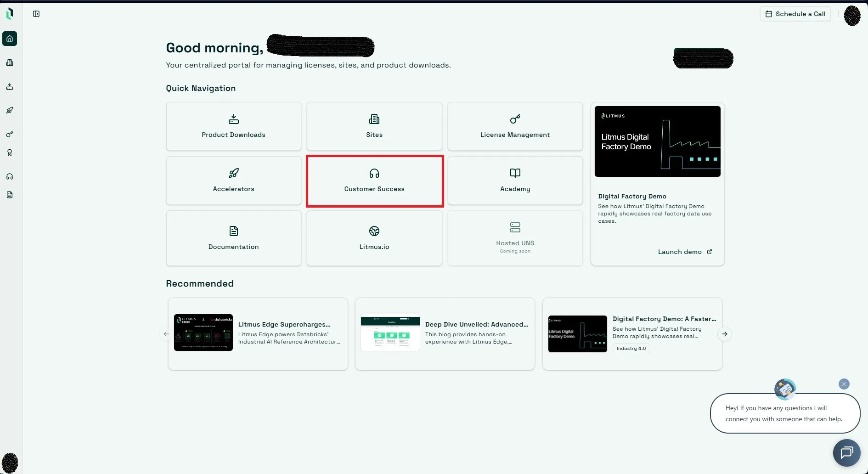Open the sidebar License key icon
Image resolution: width=868 pixels, height=474 pixels.
click(x=10, y=134)
